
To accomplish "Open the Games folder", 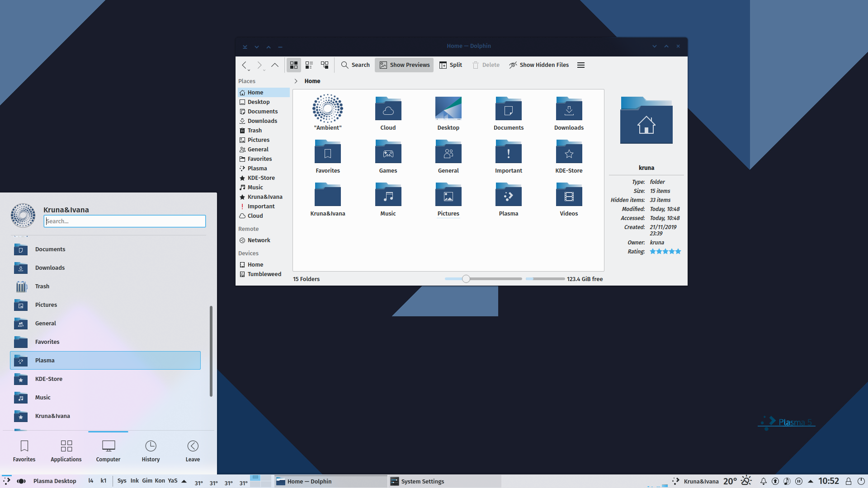I will click(388, 156).
